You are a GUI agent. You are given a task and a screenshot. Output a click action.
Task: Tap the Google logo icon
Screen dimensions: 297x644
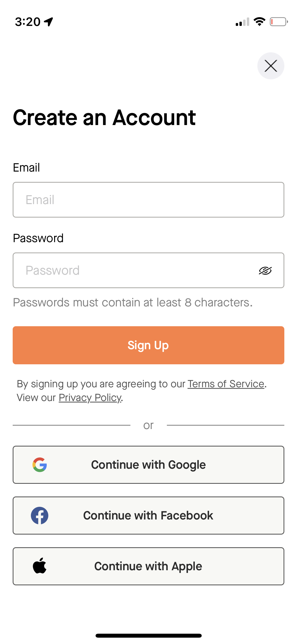40,465
